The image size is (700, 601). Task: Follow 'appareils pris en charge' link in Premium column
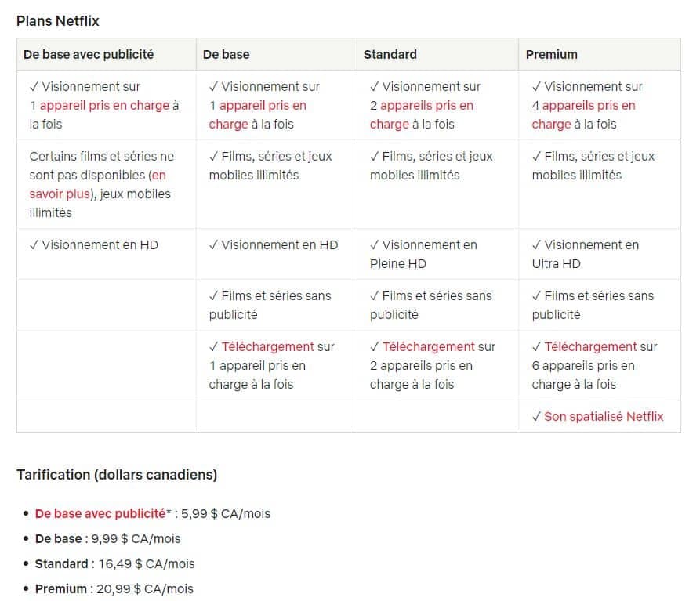pos(589,106)
